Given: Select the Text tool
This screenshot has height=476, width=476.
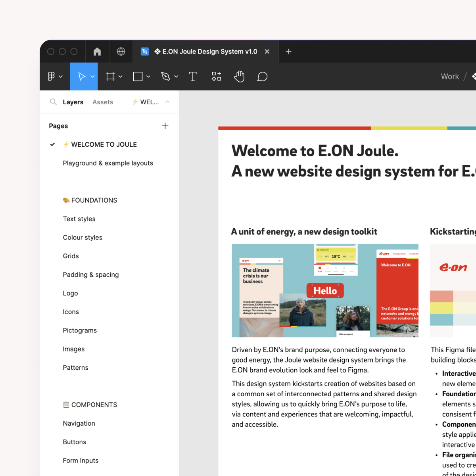Looking at the screenshot, I should (193, 77).
